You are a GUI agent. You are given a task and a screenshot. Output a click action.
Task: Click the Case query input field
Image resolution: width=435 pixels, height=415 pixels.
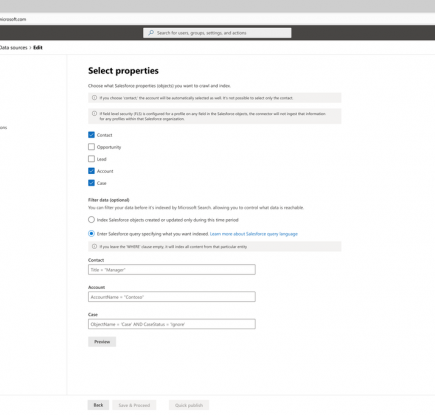tap(172, 324)
